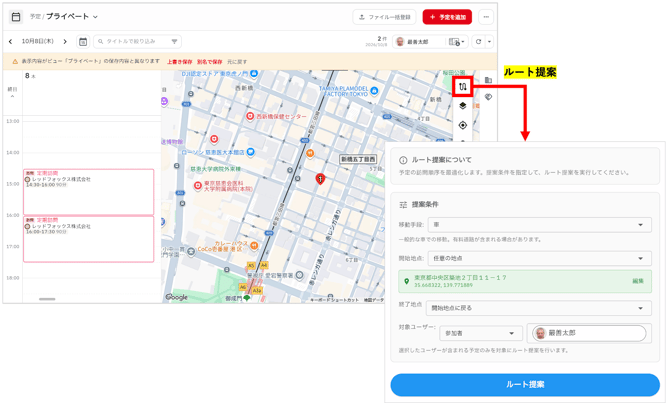Click 上書き保存 link
Screen dimensions: 670x403
point(179,62)
